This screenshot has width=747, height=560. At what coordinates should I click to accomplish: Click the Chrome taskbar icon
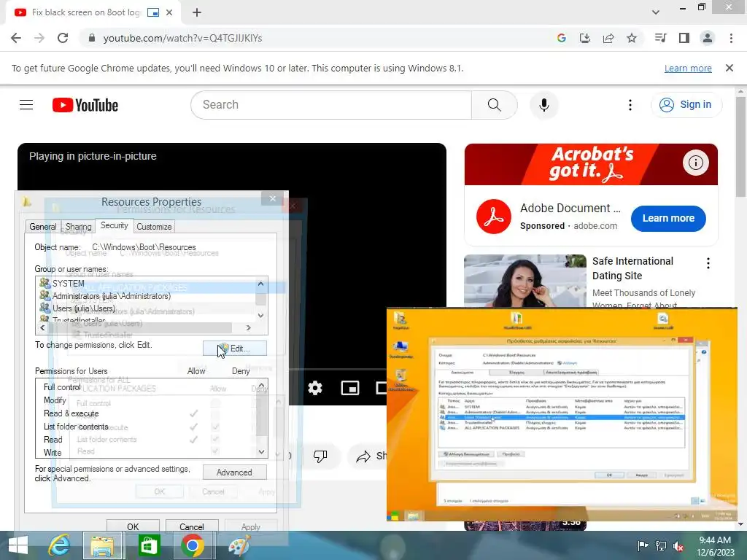tap(193, 545)
